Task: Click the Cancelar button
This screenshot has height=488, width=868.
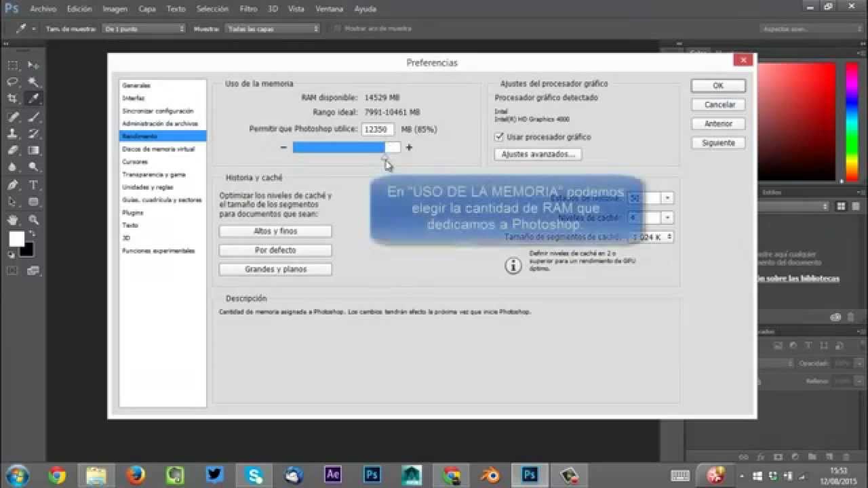Action: point(718,105)
